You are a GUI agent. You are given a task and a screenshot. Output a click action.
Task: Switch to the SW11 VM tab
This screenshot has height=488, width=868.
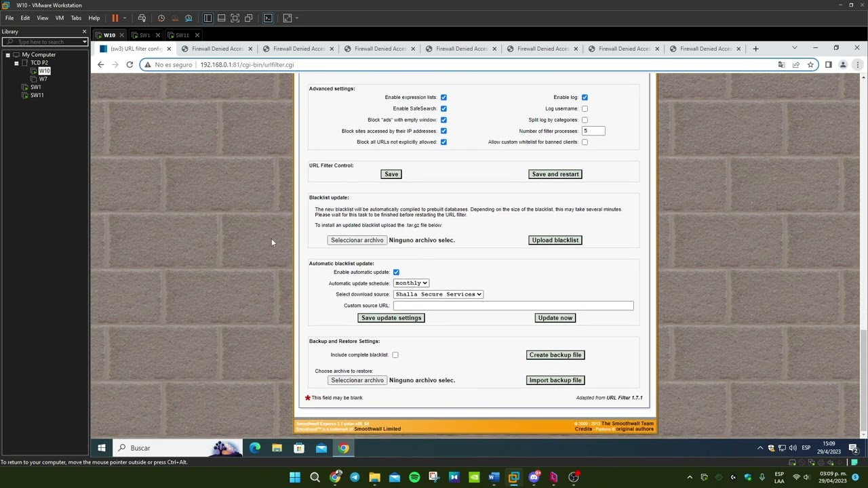pos(182,35)
